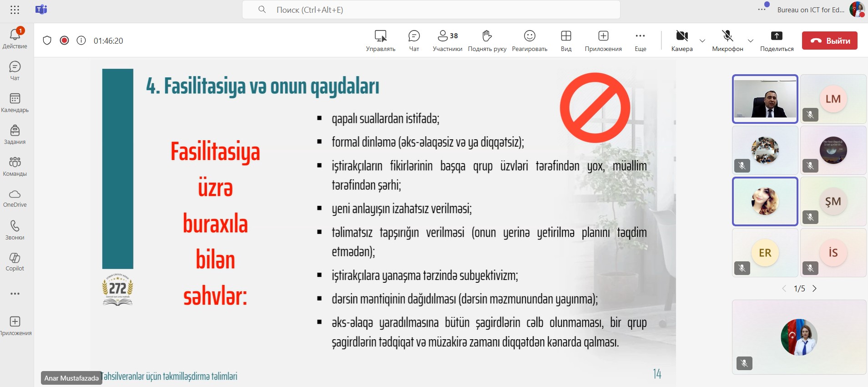
Task: Open the Activity notifications bell
Action: pos(15,38)
